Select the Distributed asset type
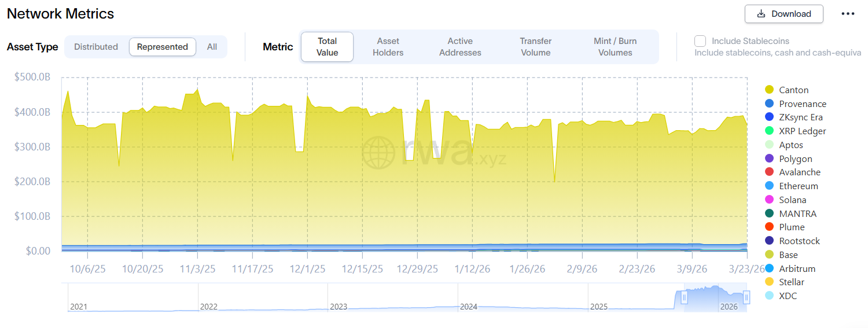 pos(96,47)
